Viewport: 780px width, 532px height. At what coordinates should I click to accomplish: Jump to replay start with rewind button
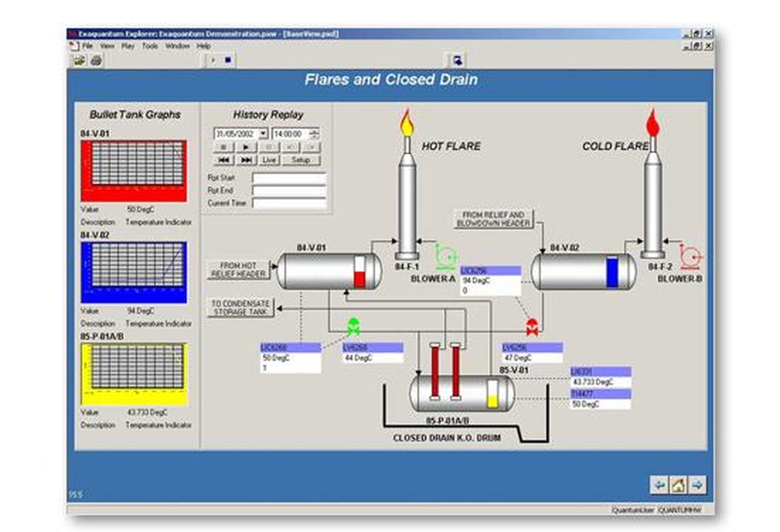[224, 160]
